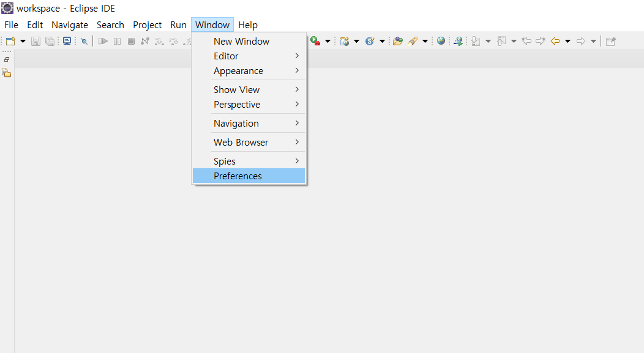Screen dimensions: 644x353
Task: Open the Search menu
Action: [110, 25]
